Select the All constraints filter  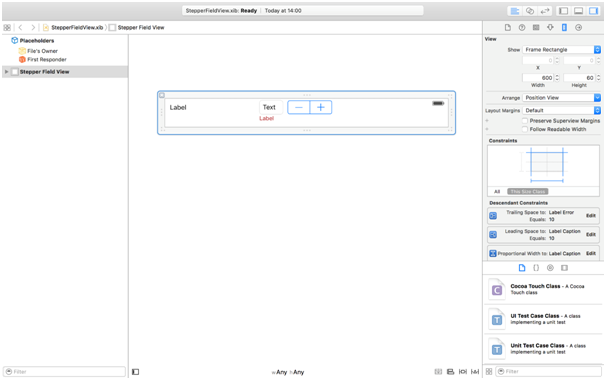pyautogui.click(x=497, y=192)
